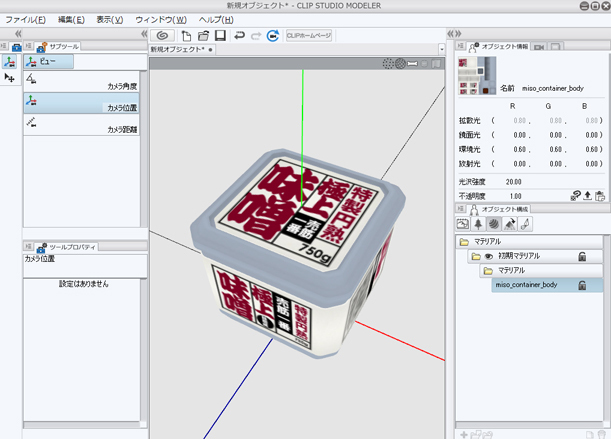Collapse the sub tool palette dock
The width and height of the screenshot is (611, 439).
[144, 34]
